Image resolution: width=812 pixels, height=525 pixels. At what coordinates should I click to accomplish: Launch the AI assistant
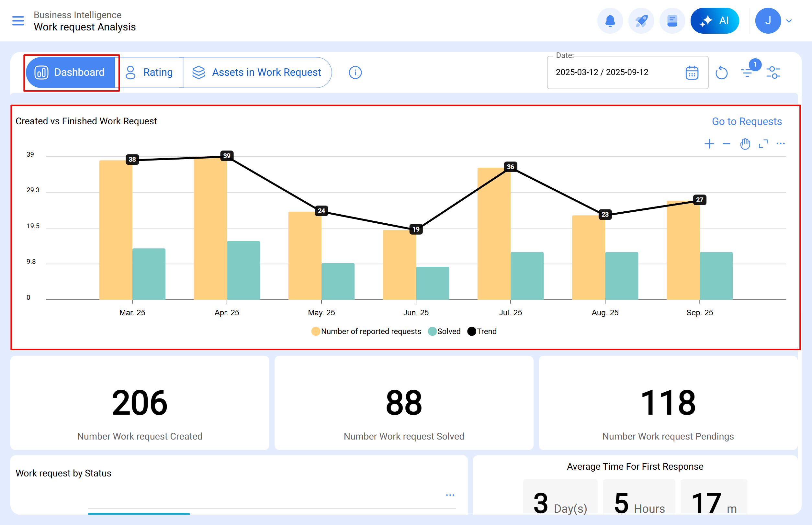[715, 20]
